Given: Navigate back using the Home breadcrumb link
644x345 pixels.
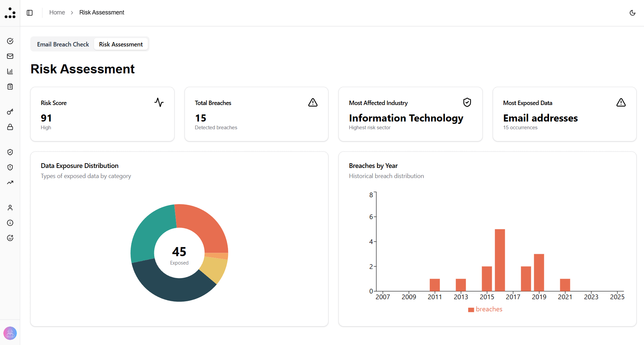Looking at the screenshot, I should pyautogui.click(x=57, y=12).
